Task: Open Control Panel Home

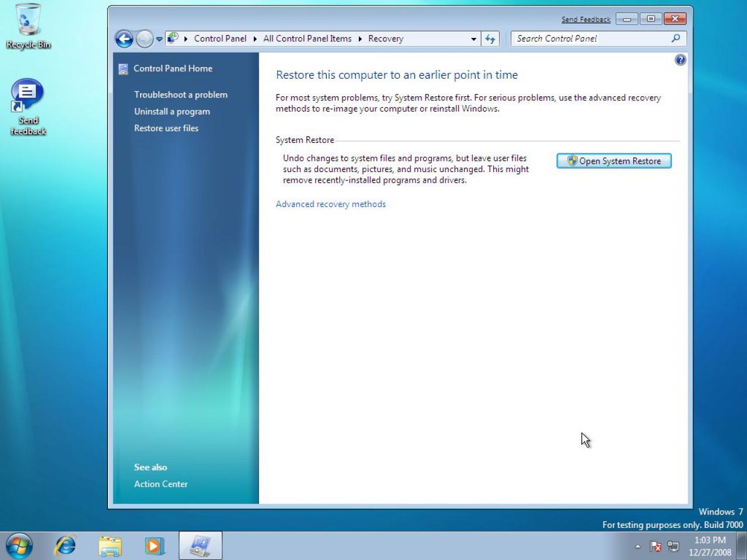Action: [x=173, y=68]
